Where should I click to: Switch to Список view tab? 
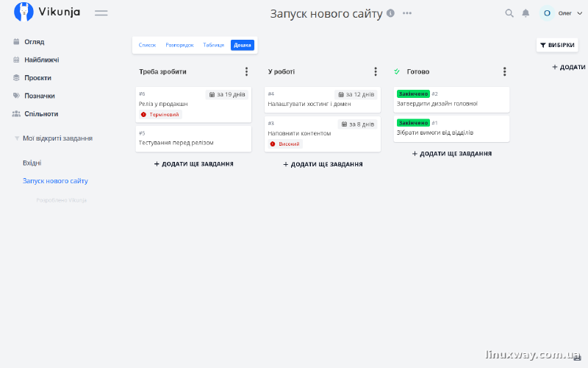[x=147, y=45]
